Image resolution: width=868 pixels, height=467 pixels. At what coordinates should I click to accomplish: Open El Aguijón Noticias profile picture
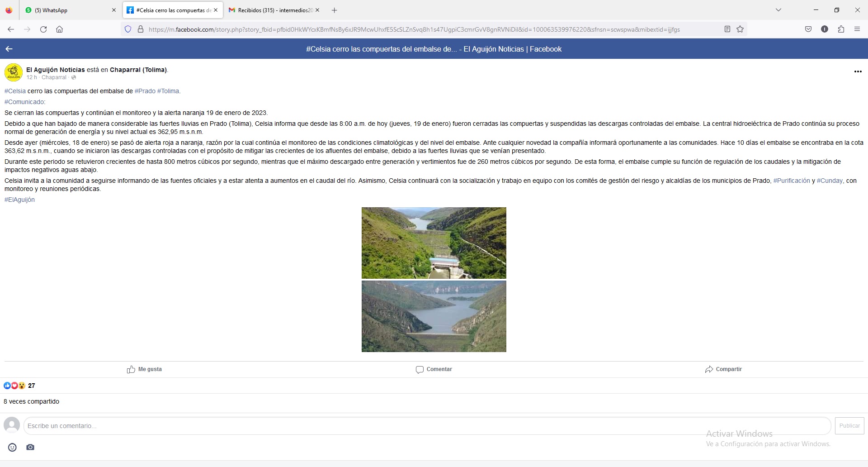click(14, 72)
